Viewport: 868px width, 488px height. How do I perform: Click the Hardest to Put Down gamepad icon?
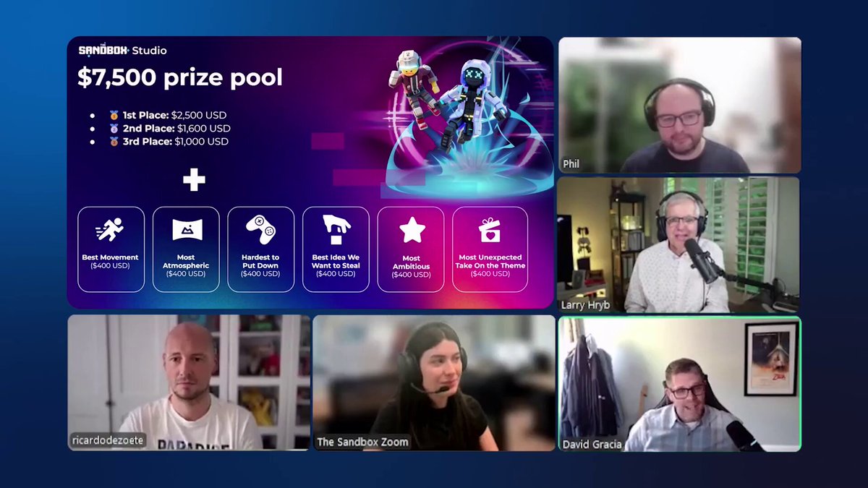(260, 230)
